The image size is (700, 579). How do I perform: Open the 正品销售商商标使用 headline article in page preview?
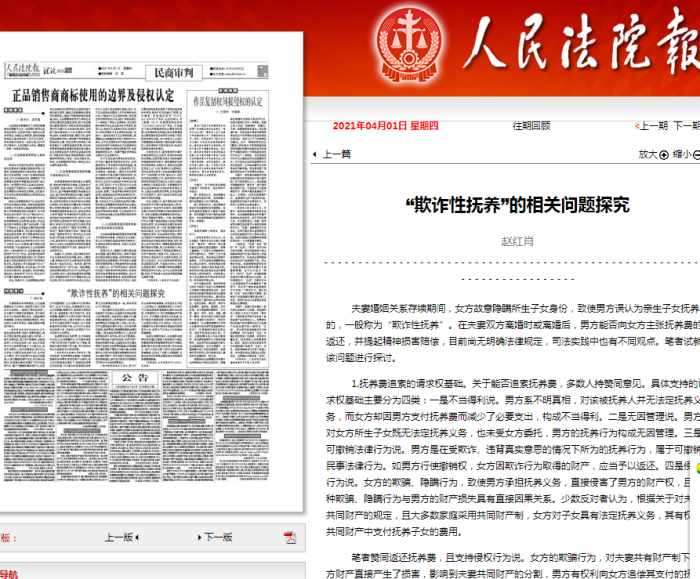(x=92, y=96)
